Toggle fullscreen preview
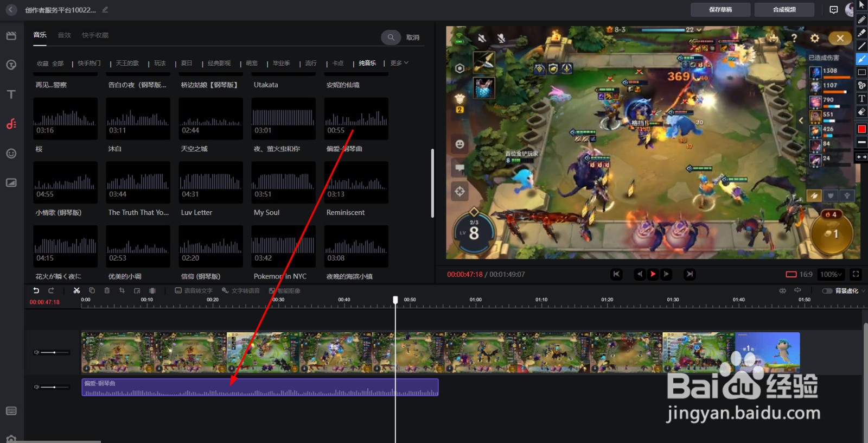This screenshot has height=443, width=868. coord(856,274)
